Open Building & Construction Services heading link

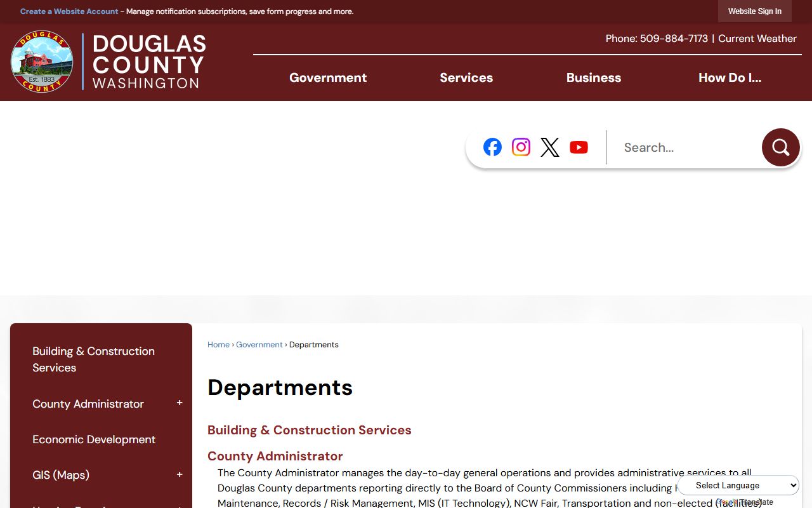(310, 430)
